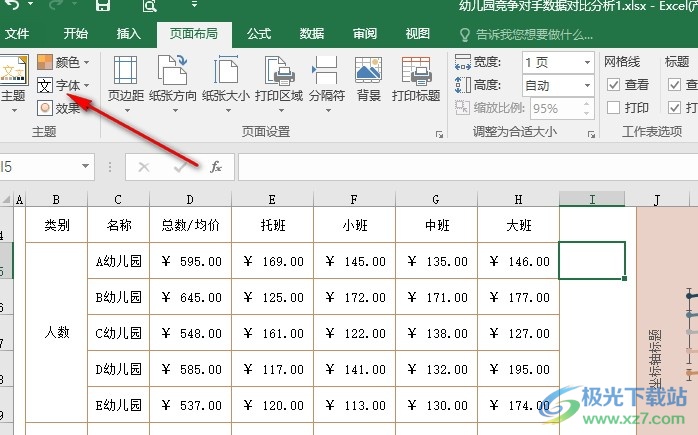Screen dimensions: 698x435
Task: Switch to the 开始 ribbon tab
Action: [75, 34]
